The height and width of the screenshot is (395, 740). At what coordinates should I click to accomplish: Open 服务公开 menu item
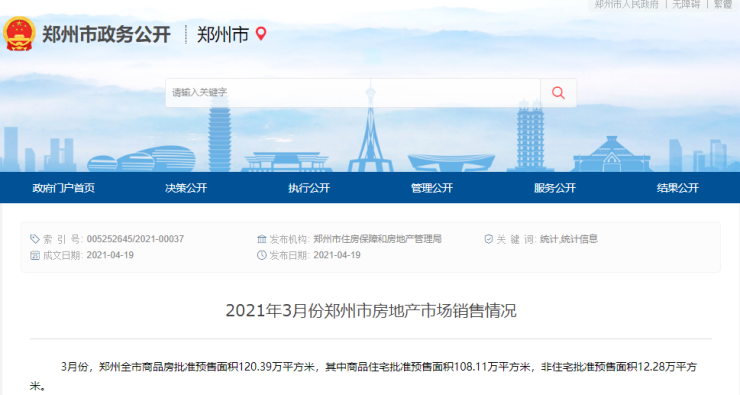pyautogui.click(x=555, y=188)
